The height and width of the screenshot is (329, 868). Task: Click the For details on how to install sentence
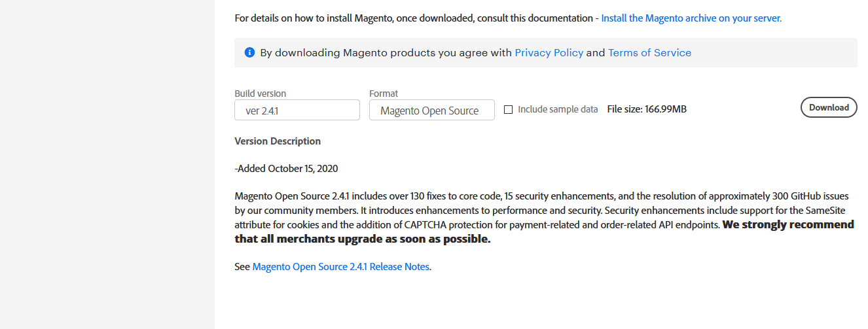[x=415, y=18]
